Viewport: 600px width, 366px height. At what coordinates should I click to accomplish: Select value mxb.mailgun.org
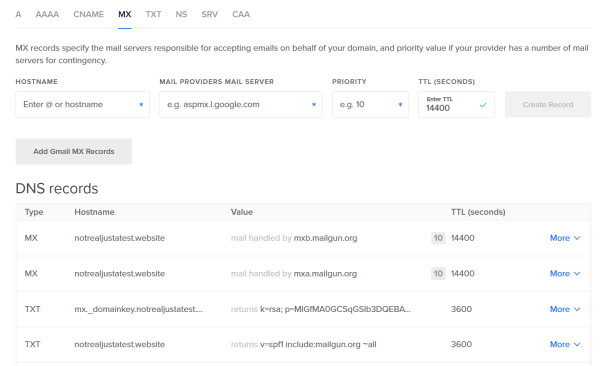point(325,238)
